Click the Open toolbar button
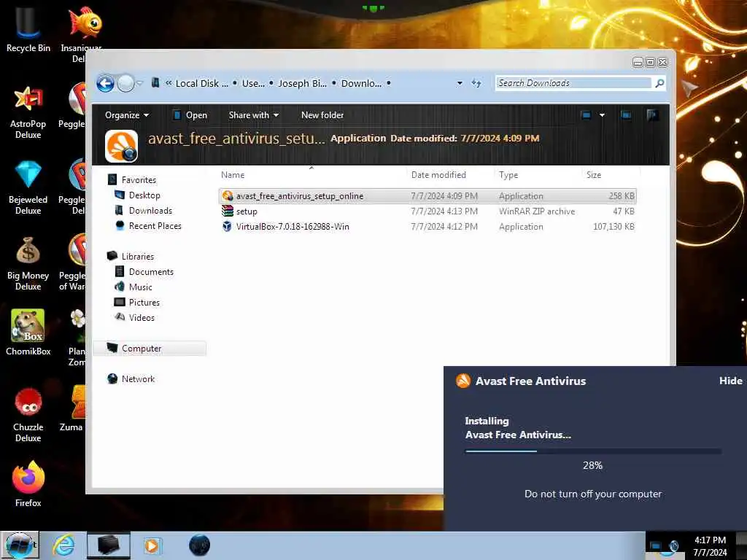 pyautogui.click(x=190, y=114)
